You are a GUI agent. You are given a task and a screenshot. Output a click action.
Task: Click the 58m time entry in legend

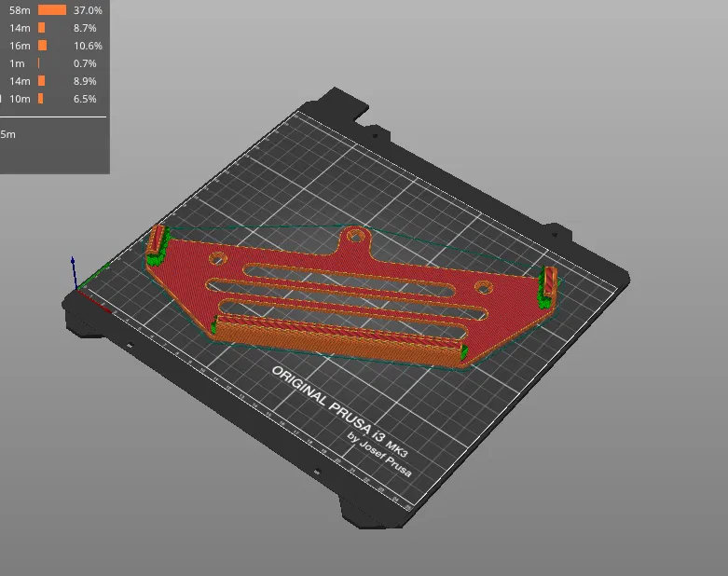click(20, 10)
